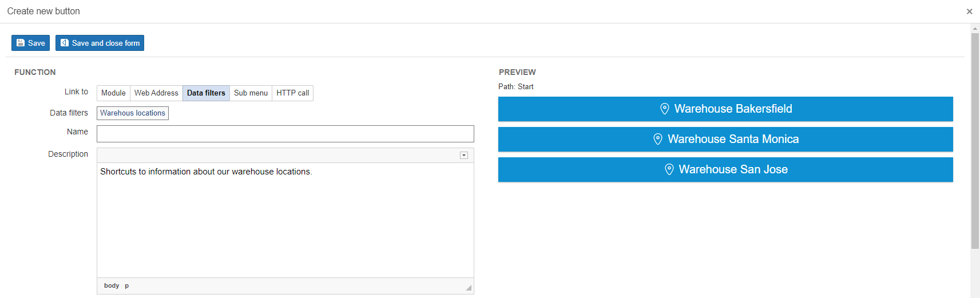The width and height of the screenshot is (980, 298).
Task: Focus the Name input field
Action: pyautogui.click(x=285, y=134)
